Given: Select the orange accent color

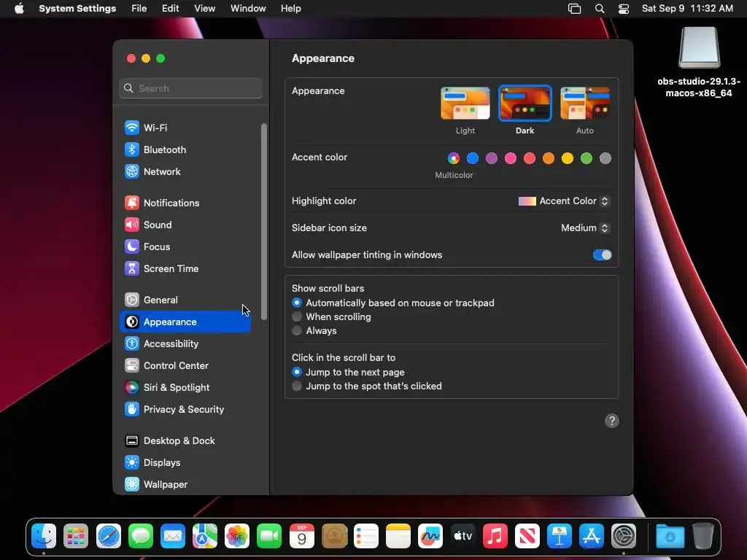Looking at the screenshot, I should [549, 158].
